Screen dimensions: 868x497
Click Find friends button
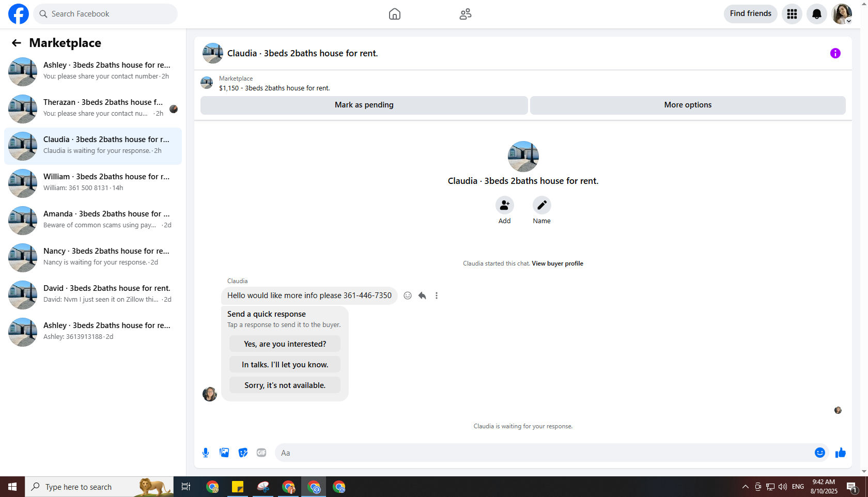click(751, 14)
